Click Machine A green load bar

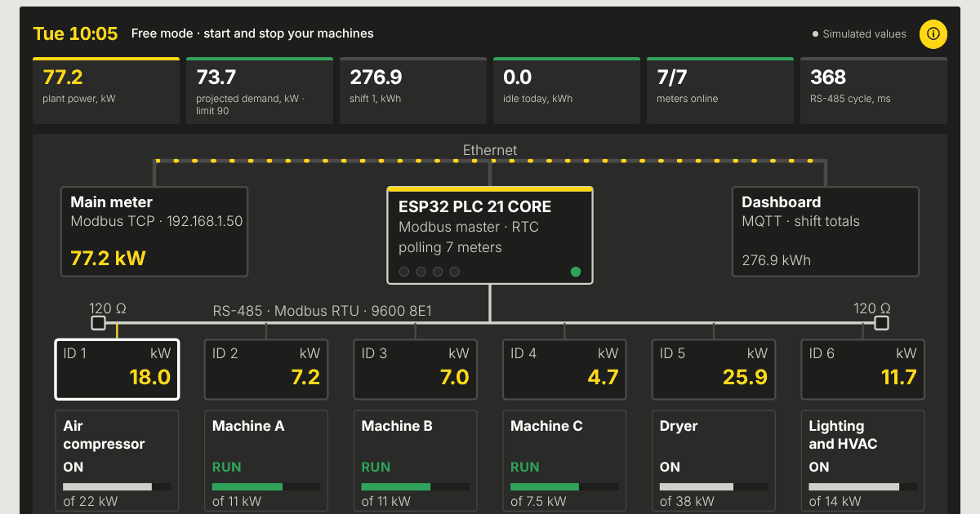tap(266, 486)
